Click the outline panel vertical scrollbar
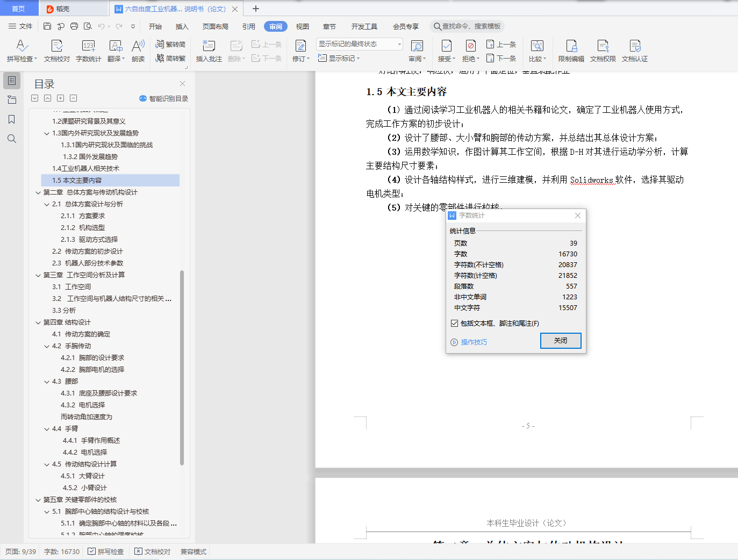738x560 pixels. coord(182,368)
